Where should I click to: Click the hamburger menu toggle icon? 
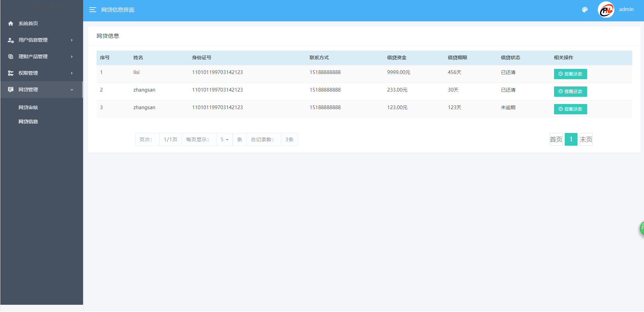[x=92, y=10]
